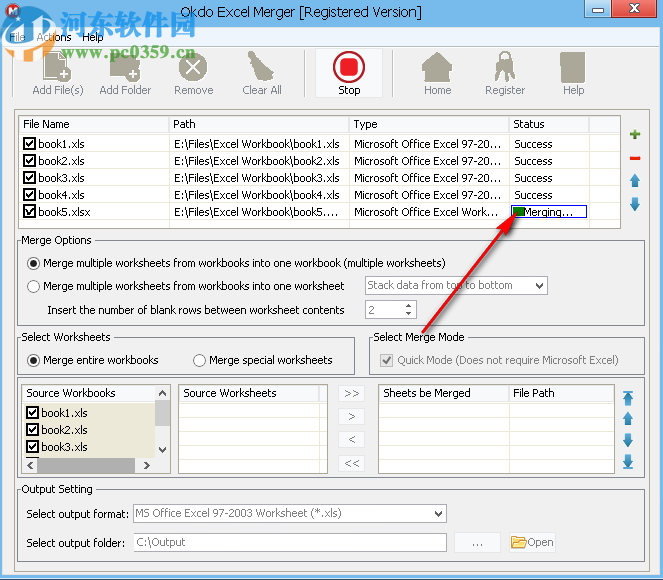The image size is (663, 580).
Task: Move sheet to top arrow icon
Action: [x=628, y=398]
